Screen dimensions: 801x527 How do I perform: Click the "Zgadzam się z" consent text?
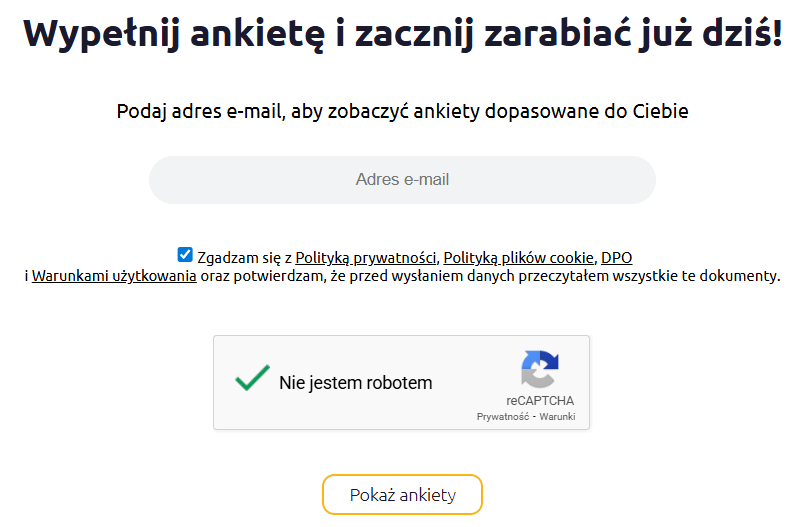[x=244, y=257]
